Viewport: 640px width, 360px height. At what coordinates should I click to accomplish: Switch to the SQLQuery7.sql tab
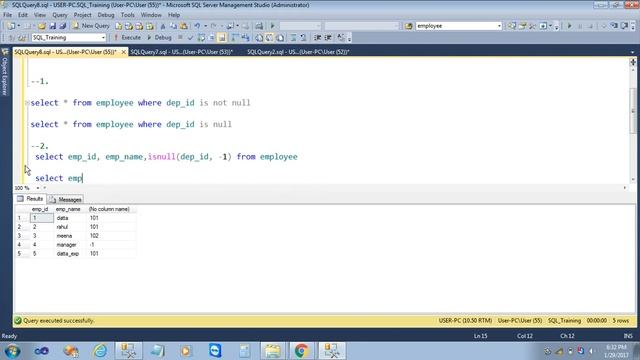pos(181,52)
